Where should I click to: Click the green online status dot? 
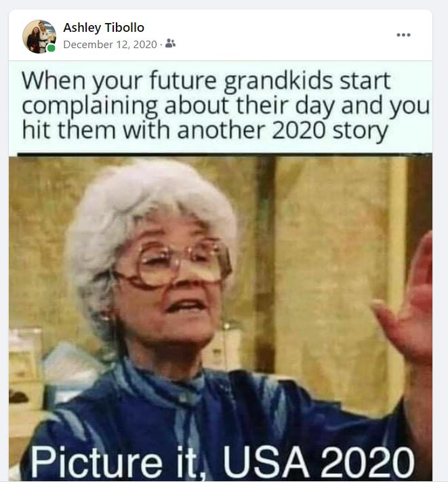(52, 48)
